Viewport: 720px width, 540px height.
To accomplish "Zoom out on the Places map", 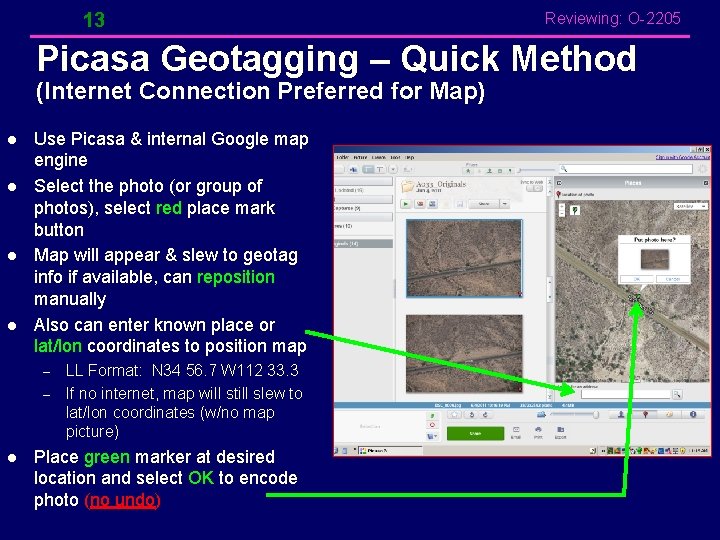I will [562, 214].
